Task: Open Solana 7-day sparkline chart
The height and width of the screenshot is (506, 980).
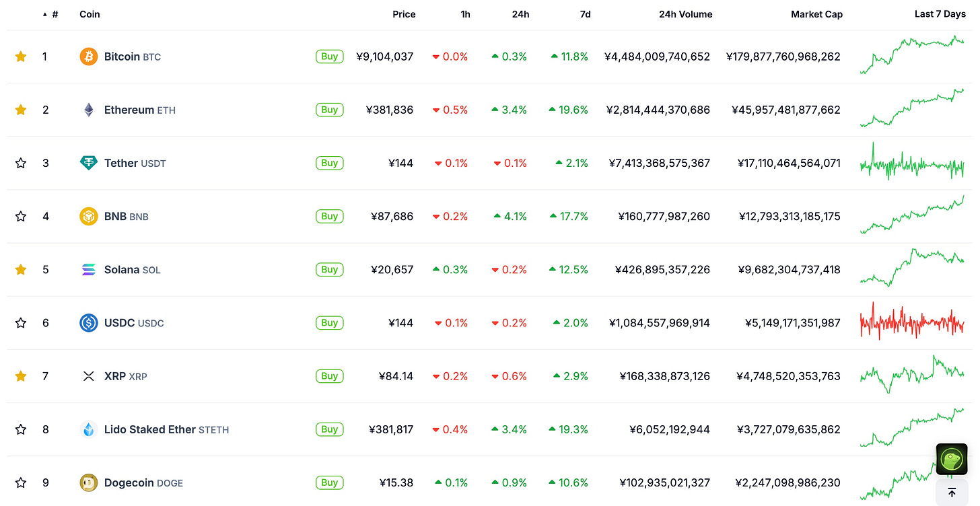Action: pyautogui.click(x=912, y=268)
